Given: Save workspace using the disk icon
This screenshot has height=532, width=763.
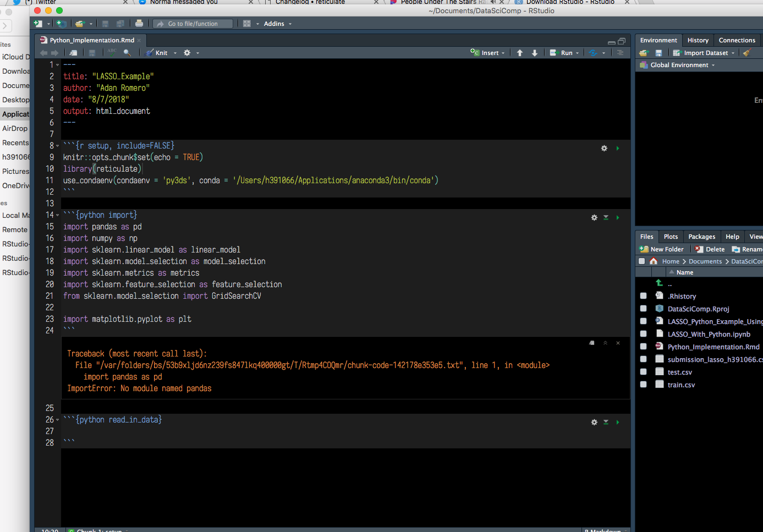Looking at the screenshot, I should pos(658,52).
